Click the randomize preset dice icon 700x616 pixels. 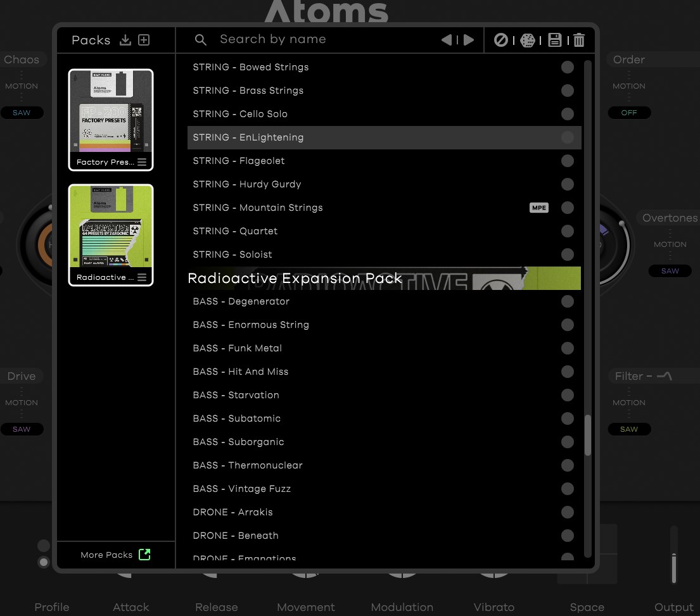527,41
